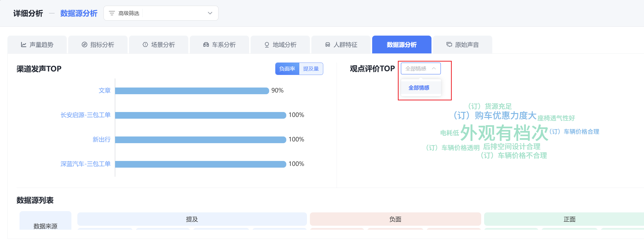Switch chart to 负面率 mode
This screenshot has height=247, width=644.
pyautogui.click(x=287, y=69)
